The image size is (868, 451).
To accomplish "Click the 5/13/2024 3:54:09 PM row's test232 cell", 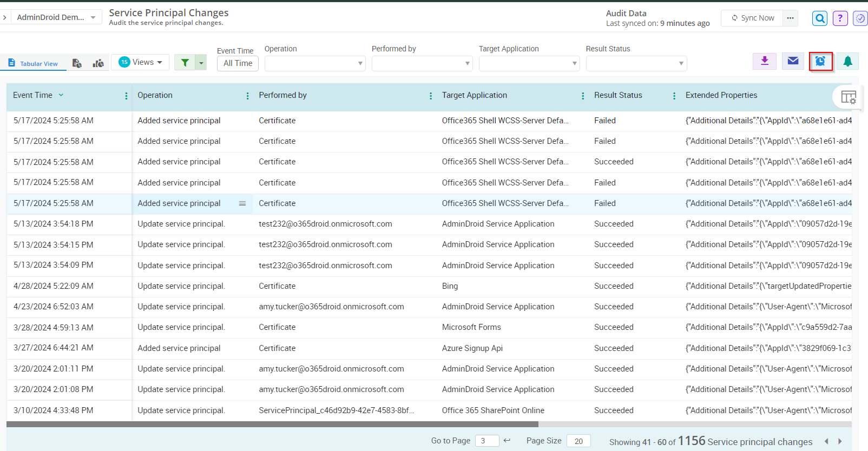I will (x=325, y=266).
